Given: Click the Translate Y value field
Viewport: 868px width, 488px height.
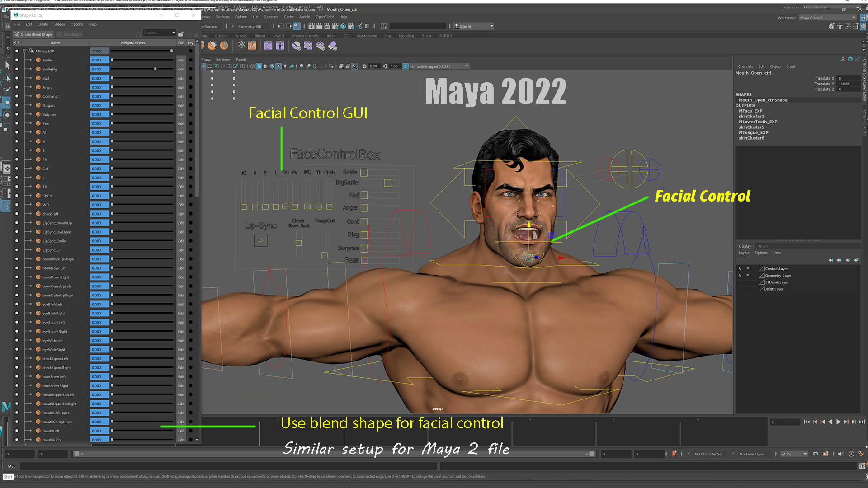Looking at the screenshot, I should (848, 84).
